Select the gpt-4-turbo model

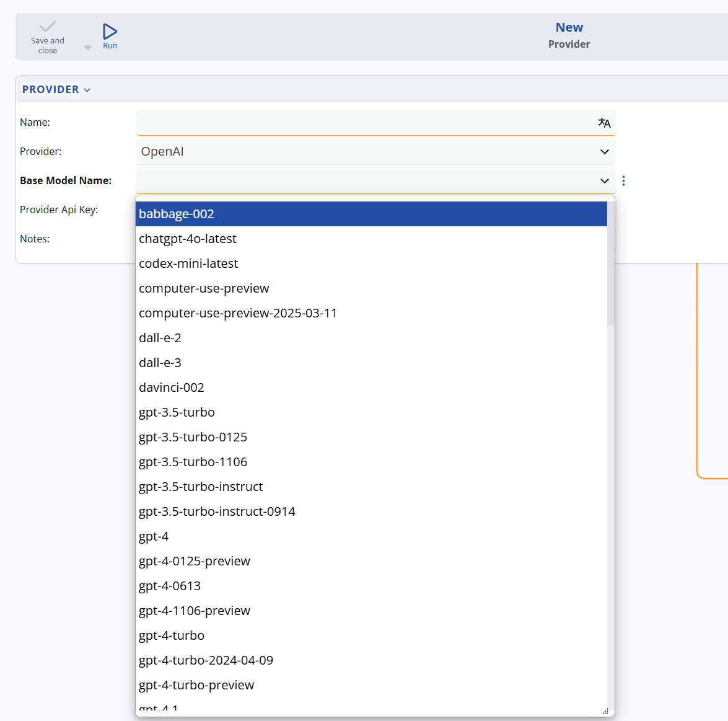[x=371, y=635]
